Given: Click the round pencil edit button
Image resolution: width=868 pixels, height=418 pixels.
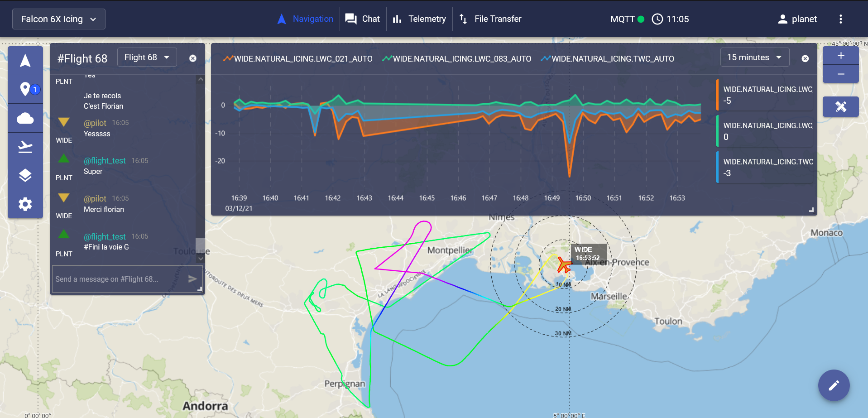Looking at the screenshot, I should pyautogui.click(x=834, y=385).
